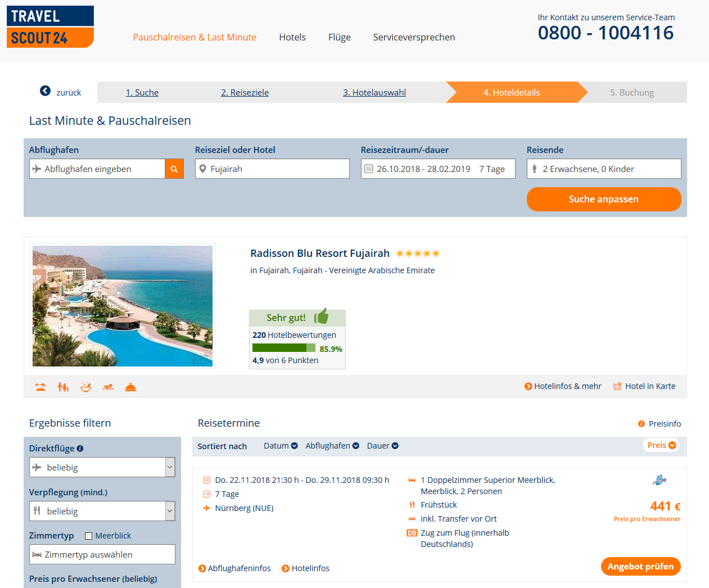The height and width of the screenshot is (588, 709).
Task: Click the orange airport search magnifier icon
Action: [174, 169]
